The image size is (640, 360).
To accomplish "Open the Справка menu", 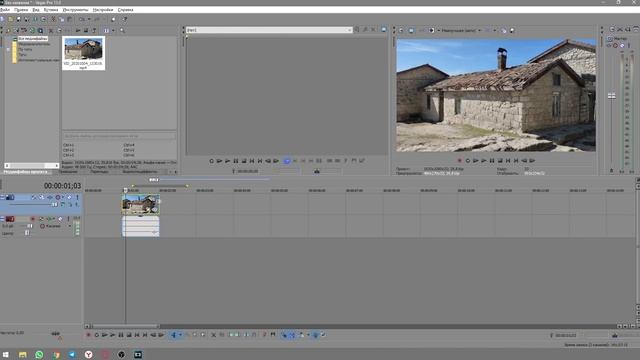I will point(125,9).
